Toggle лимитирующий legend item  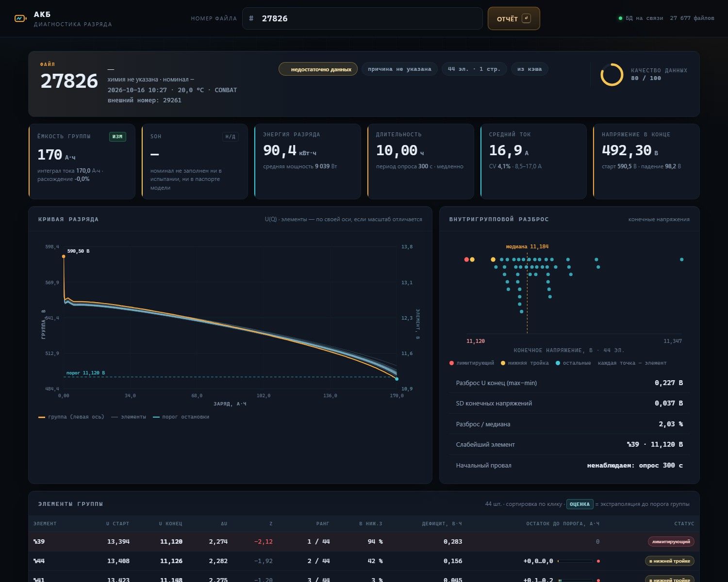point(472,363)
